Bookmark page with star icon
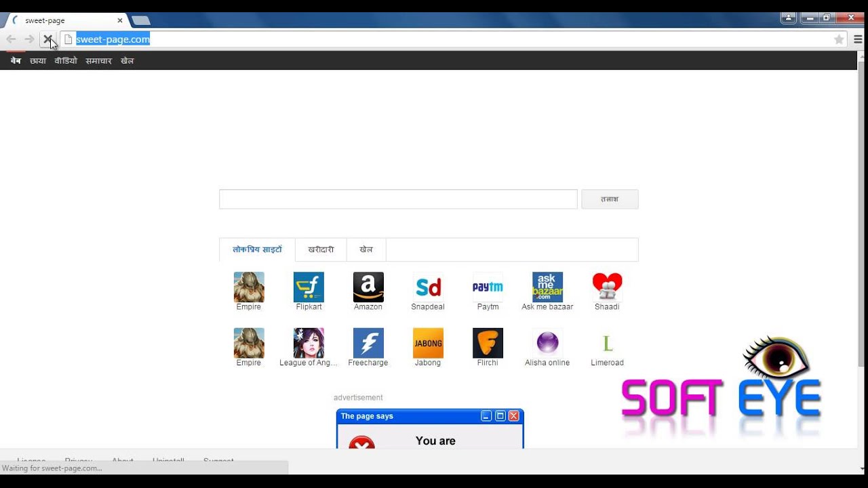Image resolution: width=868 pixels, height=488 pixels. coord(839,39)
